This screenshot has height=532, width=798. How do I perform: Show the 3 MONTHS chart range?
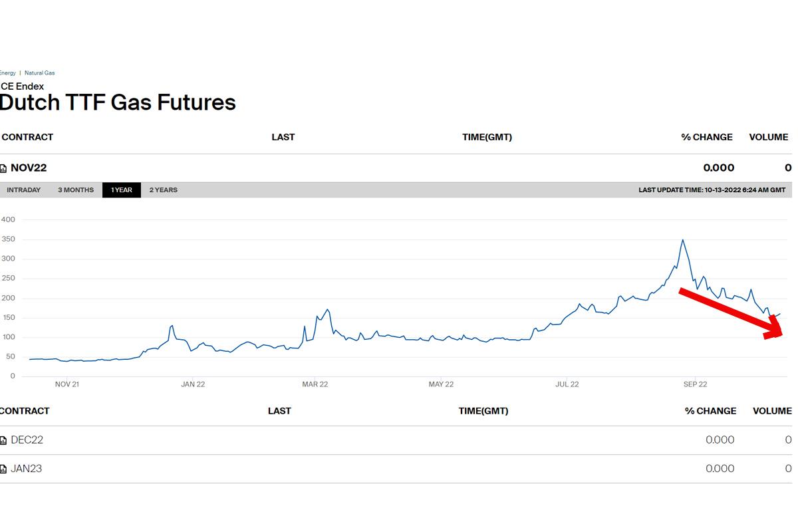click(76, 190)
